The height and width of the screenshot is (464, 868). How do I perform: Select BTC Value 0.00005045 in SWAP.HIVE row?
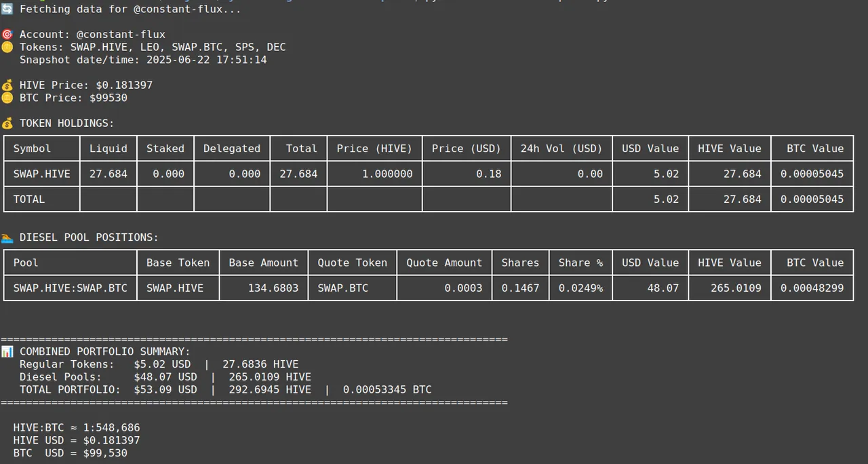(812, 174)
